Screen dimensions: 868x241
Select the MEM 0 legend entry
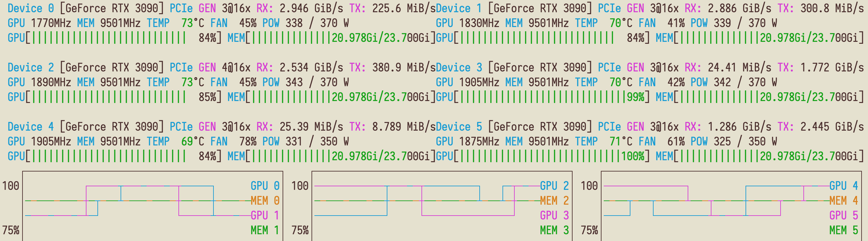pos(265,200)
